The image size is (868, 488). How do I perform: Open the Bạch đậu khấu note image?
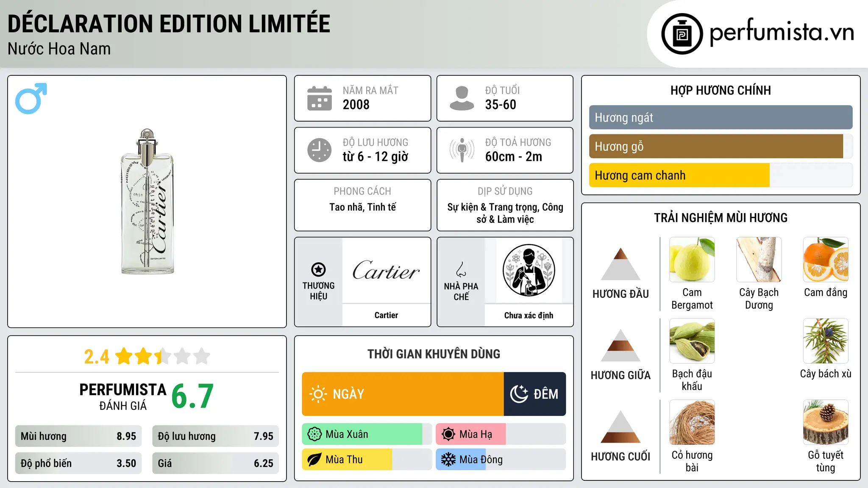692,341
